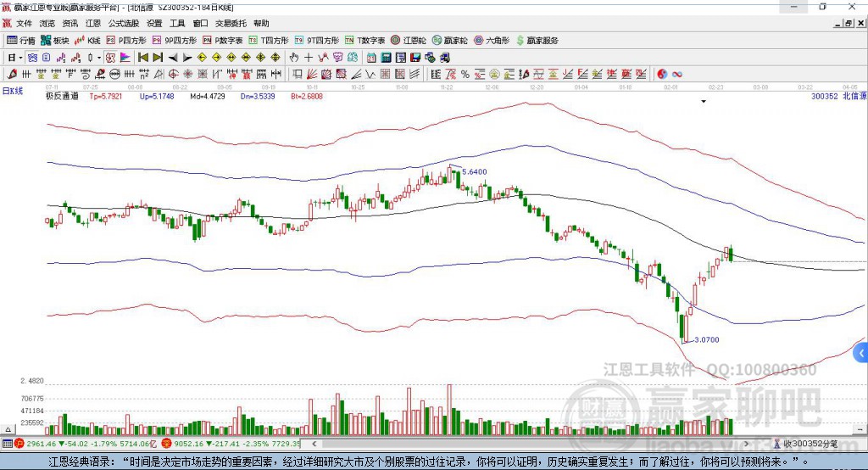Open the 赢家轮 wheel tool
This screenshot has height=470, width=868.
tap(449, 41)
